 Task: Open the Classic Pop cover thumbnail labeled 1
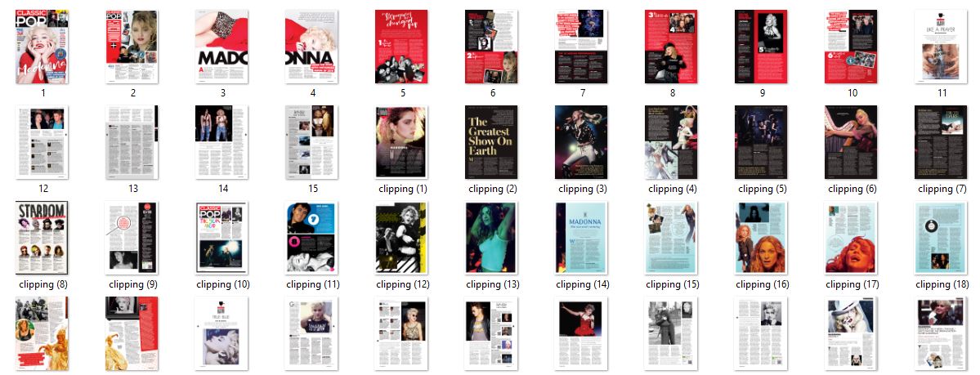pyautogui.click(x=43, y=47)
